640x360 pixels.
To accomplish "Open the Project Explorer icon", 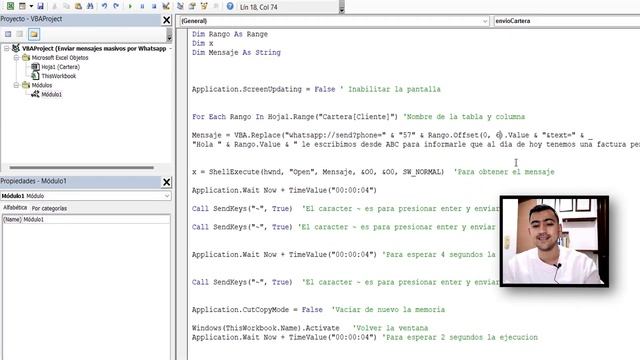I will point(180,6).
